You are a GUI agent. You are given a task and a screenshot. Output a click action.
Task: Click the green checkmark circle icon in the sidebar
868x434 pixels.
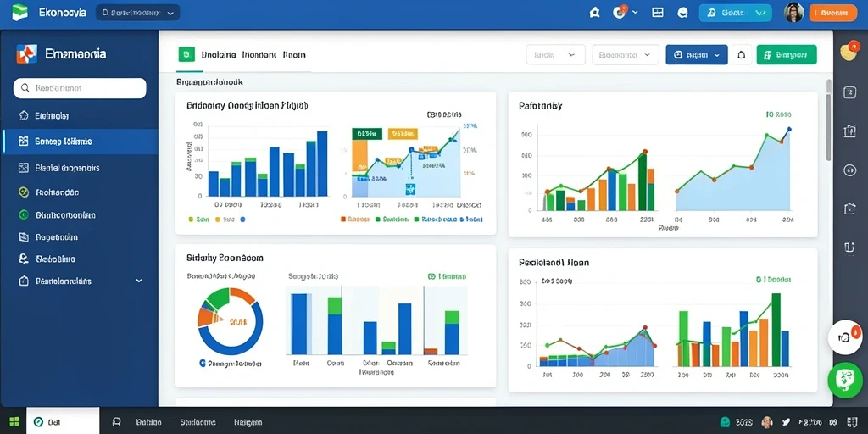coord(23,192)
